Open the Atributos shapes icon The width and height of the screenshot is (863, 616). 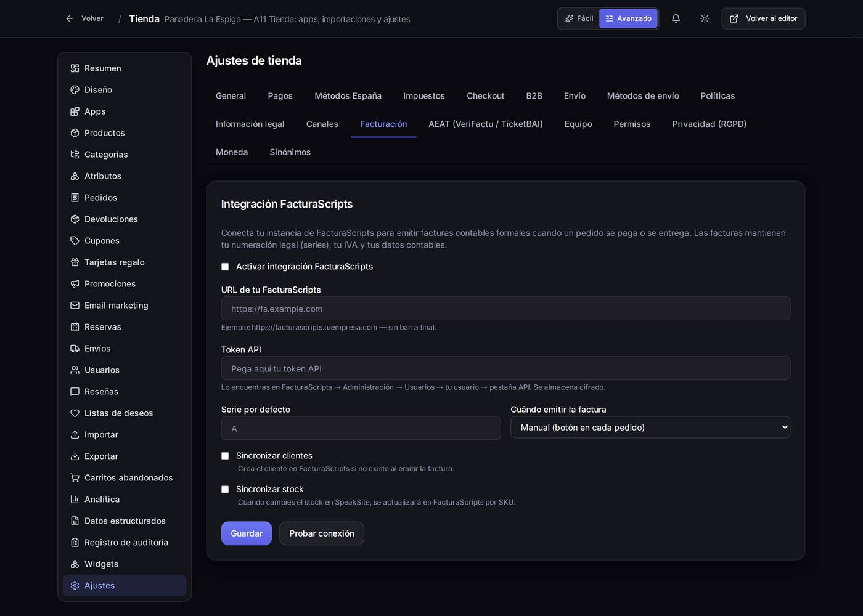75,176
